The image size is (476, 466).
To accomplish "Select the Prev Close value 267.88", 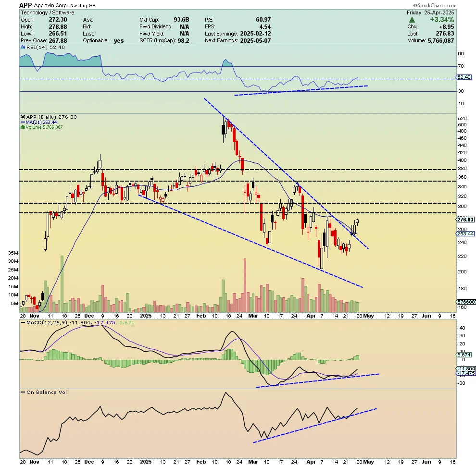I will [58, 41].
